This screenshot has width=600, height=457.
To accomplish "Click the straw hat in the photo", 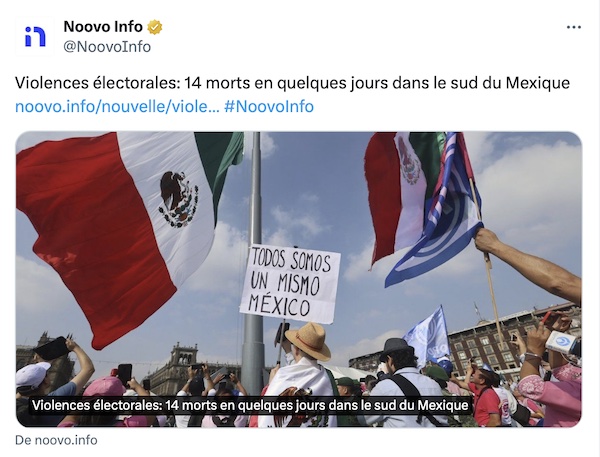I will coord(307,341).
